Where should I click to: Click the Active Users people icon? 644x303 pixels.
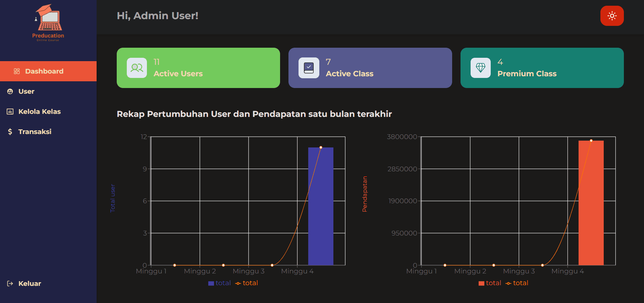click(x=137, y=68)
